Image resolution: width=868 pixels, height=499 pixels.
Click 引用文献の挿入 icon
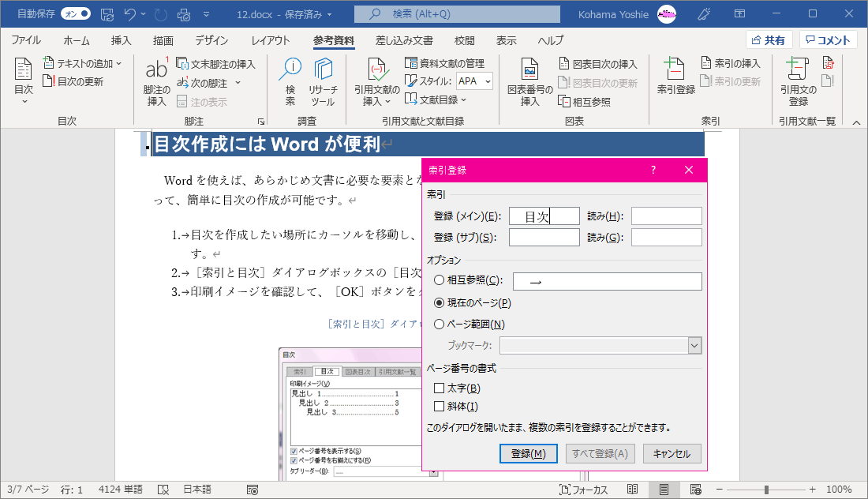point(377,82)
